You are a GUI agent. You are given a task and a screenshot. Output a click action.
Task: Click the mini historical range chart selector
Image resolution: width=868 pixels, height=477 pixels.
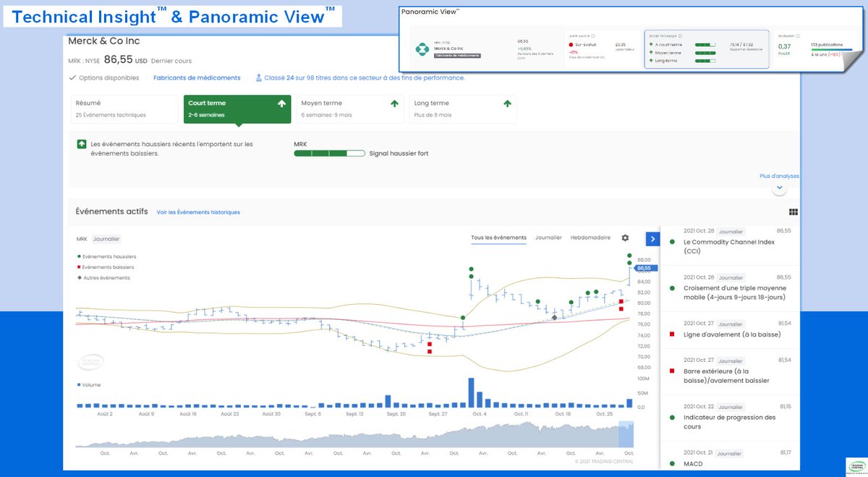coord(626,436)
